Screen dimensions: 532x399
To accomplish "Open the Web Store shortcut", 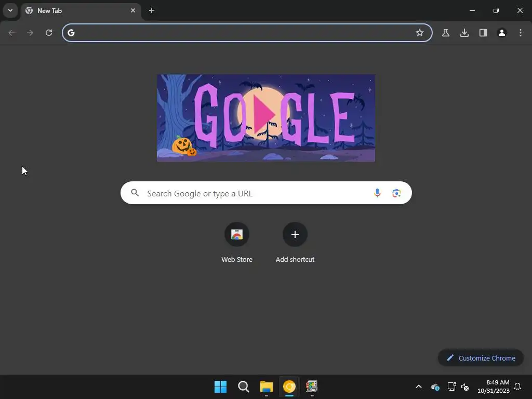I will 237,243.
